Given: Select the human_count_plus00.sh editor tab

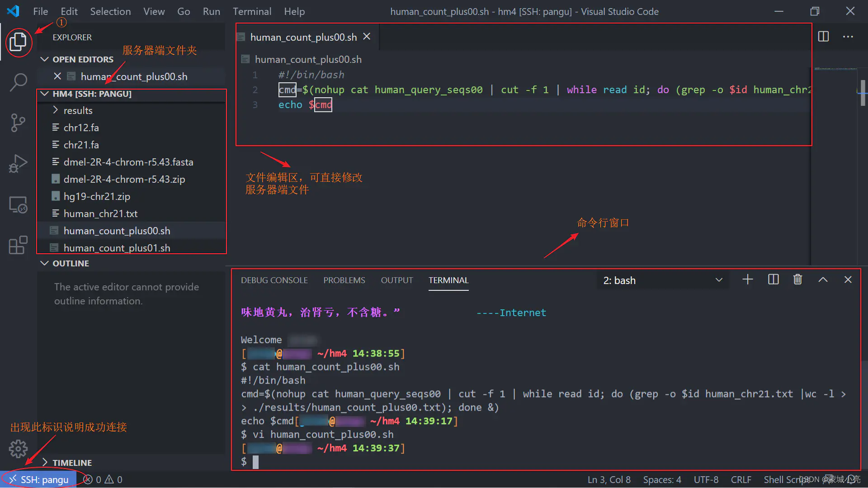Looking at the screenshot, I should 303,37.
